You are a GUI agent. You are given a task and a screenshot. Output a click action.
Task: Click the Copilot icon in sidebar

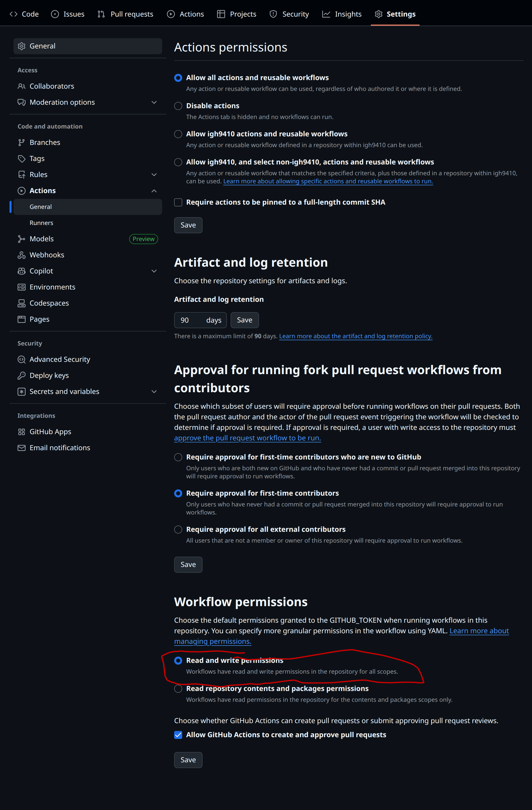point(21,271)
